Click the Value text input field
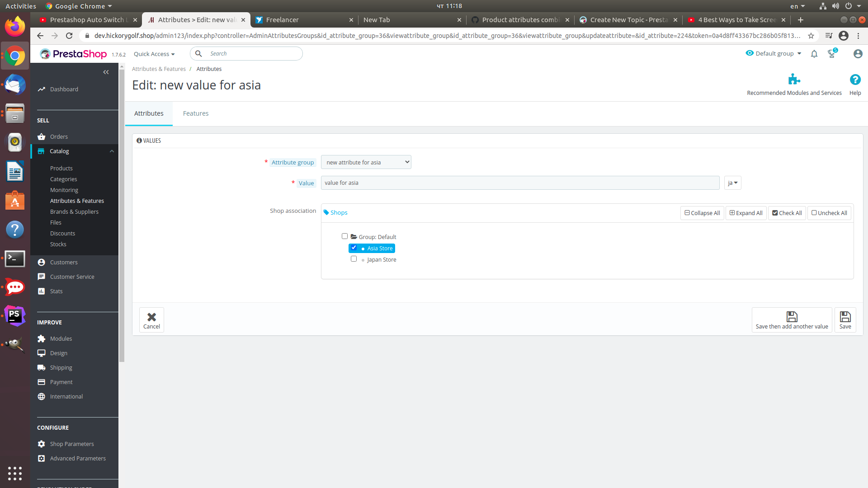 click(520, 183)
